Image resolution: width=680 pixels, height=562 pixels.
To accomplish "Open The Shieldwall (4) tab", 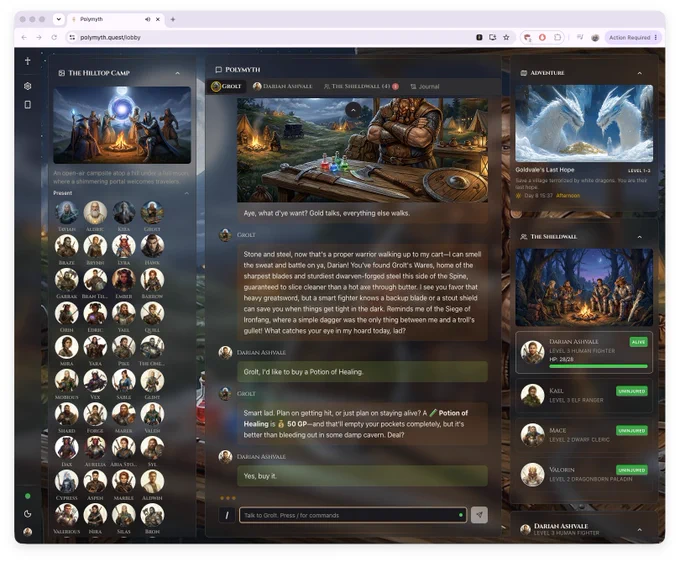I will 361,86.
